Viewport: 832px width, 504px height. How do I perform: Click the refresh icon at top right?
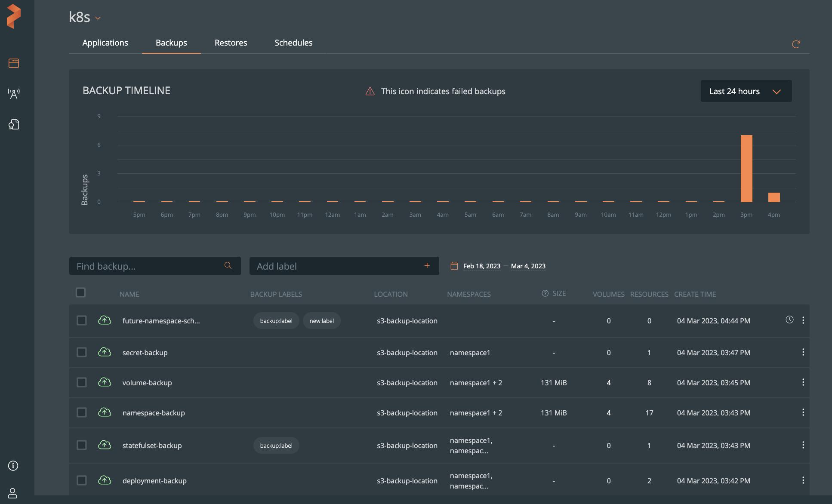796,44
